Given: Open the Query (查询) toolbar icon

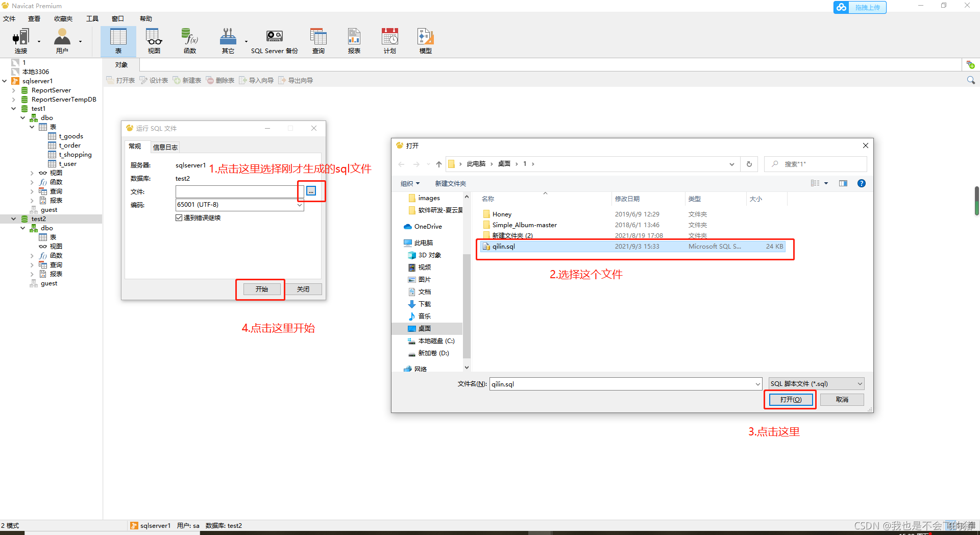Looking at the screenshot, I should (318, 41).
